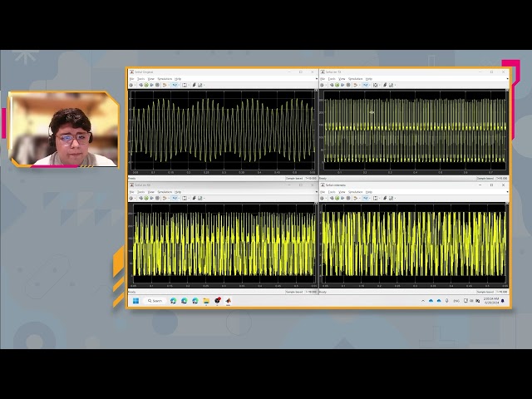The image size is (532, 399).
Task: Click Step Forward in Señal en TX scope
Action: [x=342, y=85]
